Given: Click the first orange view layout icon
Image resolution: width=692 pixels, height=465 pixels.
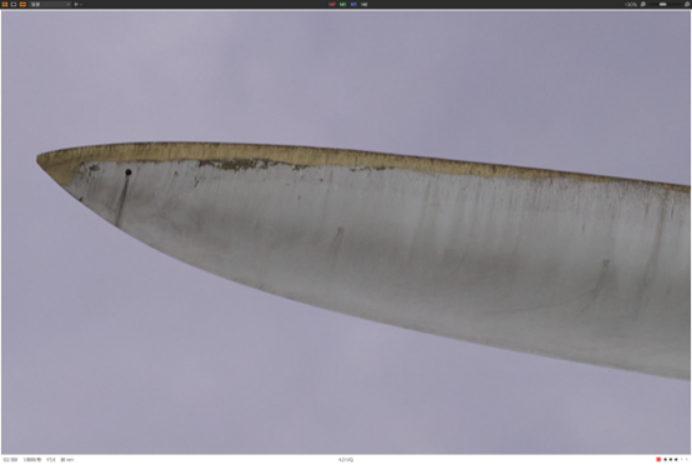Looking at the screenshot, I should tap(5, 4).
